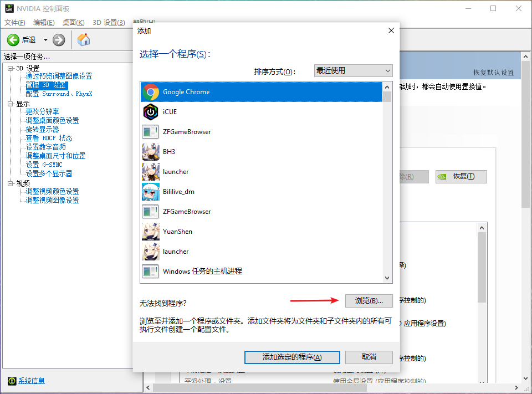Click the grey forward arrow icon

tap(59, 40)
